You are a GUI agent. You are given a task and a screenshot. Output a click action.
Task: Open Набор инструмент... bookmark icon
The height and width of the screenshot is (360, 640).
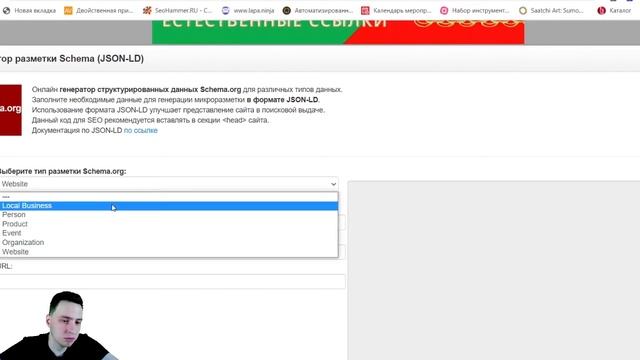[x=444, y=11]
